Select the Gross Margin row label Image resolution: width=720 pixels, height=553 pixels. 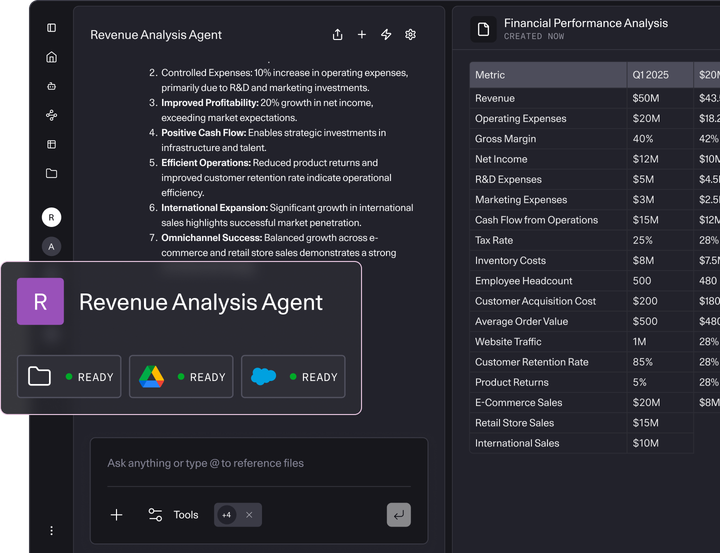tap(505, 139)
